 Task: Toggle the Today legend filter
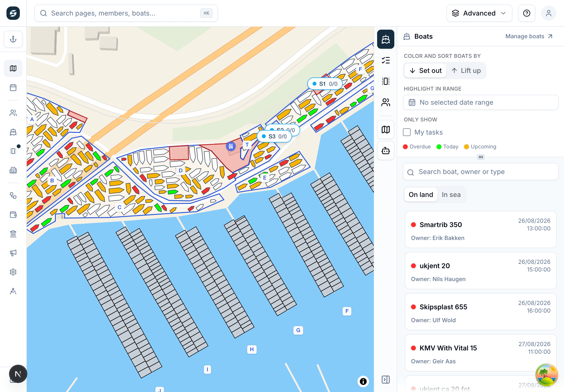(x=447, y=147)
